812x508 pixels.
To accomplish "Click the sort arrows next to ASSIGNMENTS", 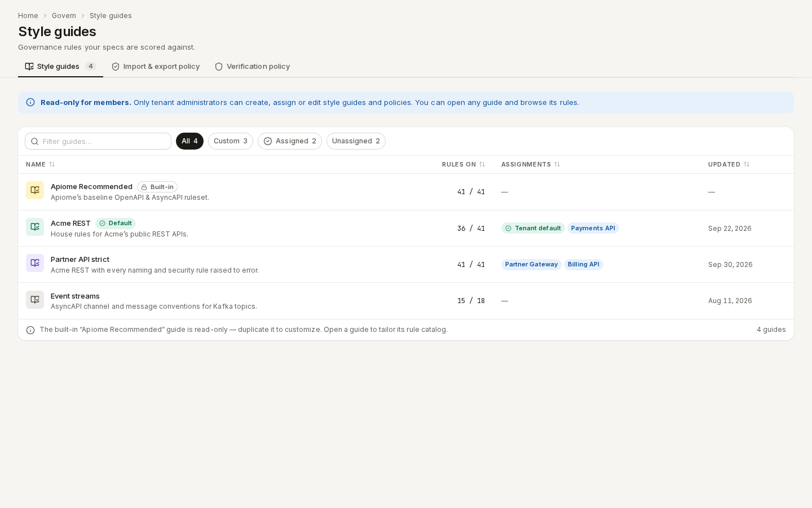I will (557, 164).
